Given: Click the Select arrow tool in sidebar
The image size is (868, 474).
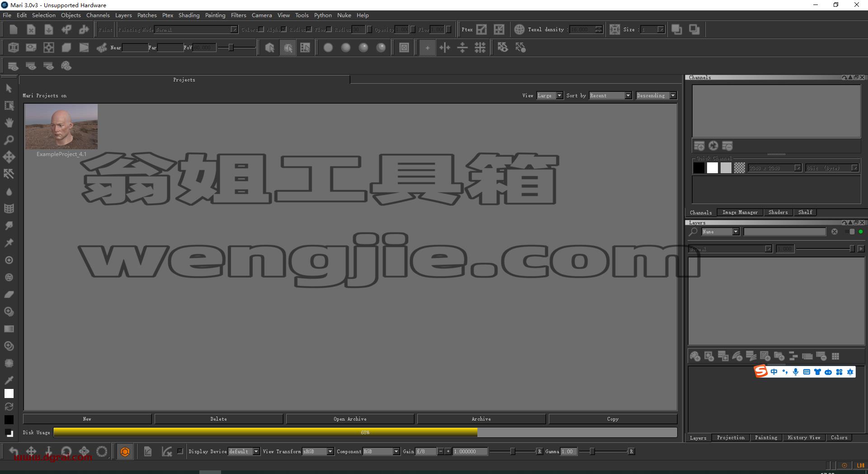Looking at the screenshot, I should tap(9, 88).
